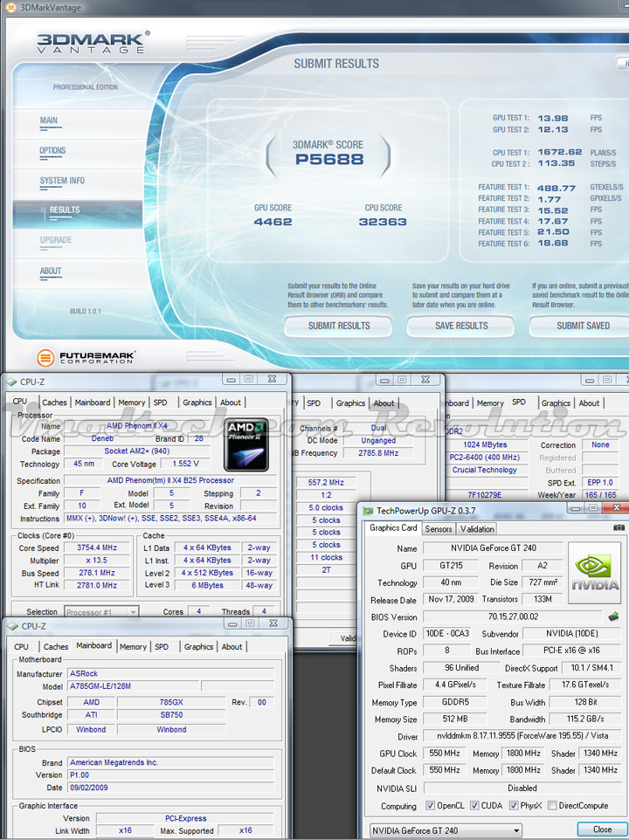The height and width of the screenshot is (840, 629).
Task: Click the Core Speed 3754.4 MHz value
Action: [97, 547]
